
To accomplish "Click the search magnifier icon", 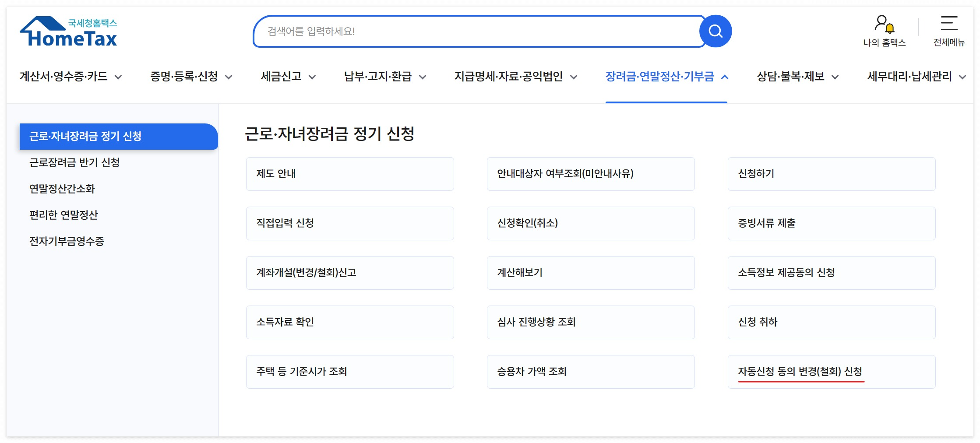I will 716,31.
